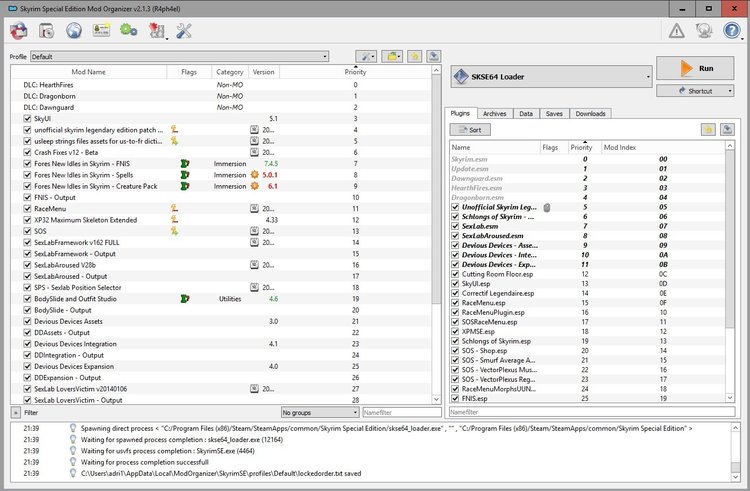Switch to the Archives tab

[x=494, y=114]
